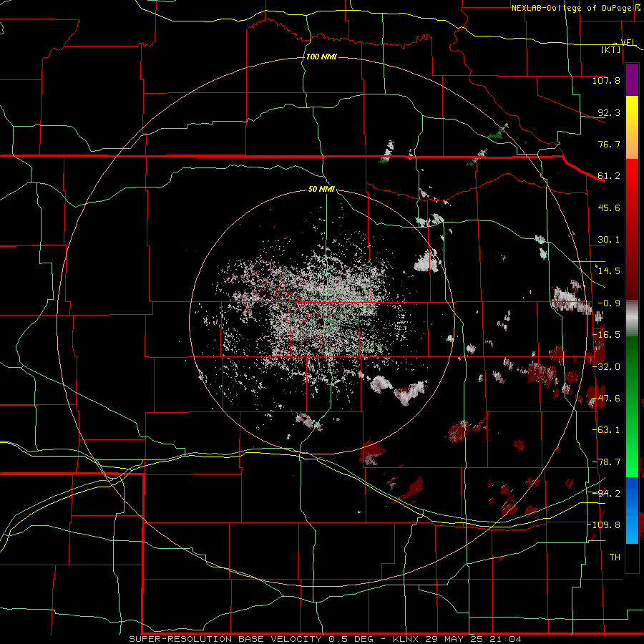
Task: Pick the purple segment of the color bar
Action: click(632, 79)
